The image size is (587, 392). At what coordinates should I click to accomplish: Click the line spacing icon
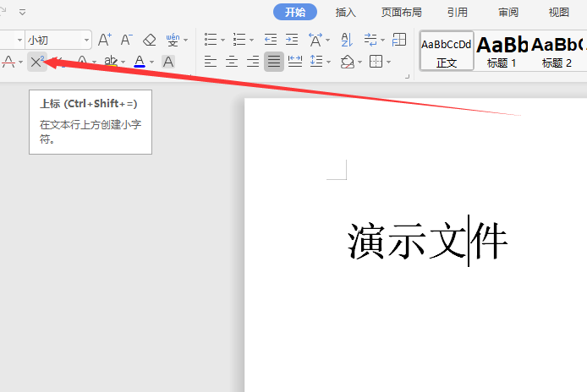point(316,61)
